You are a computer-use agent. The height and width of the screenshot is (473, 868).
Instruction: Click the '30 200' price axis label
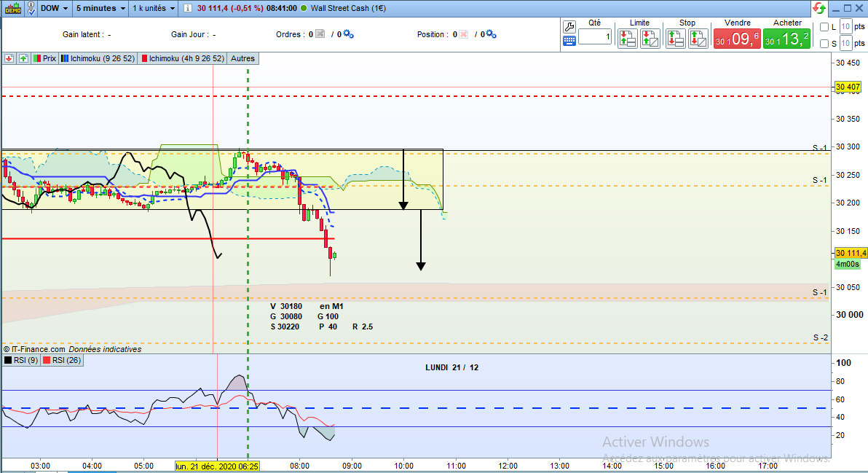point(848,203)
